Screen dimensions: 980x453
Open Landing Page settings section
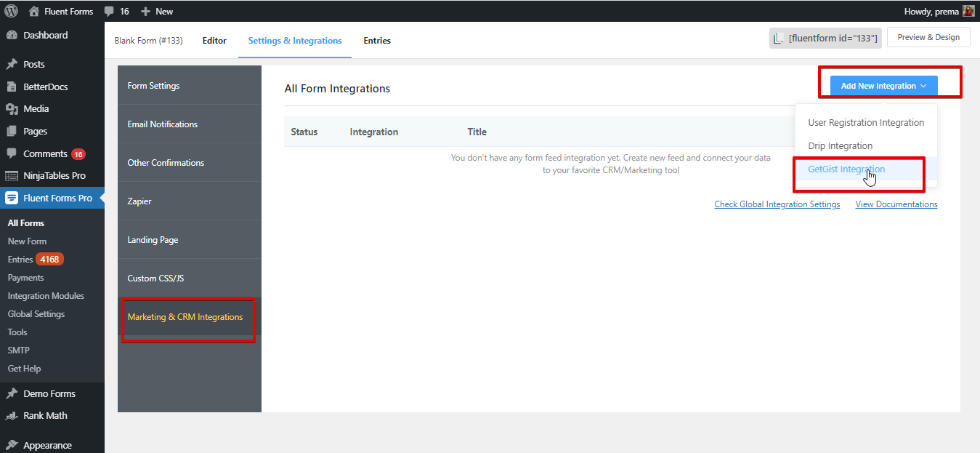coord(190,240)
